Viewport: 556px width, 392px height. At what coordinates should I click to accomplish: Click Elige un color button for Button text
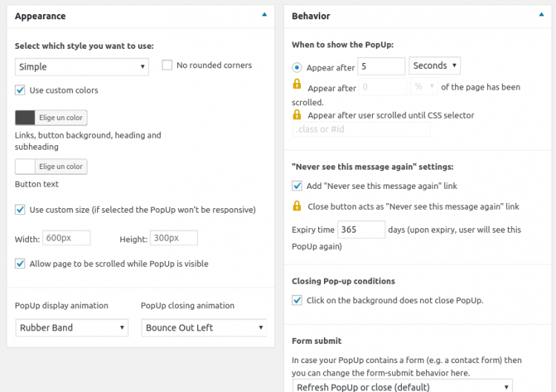pos(61,167)
